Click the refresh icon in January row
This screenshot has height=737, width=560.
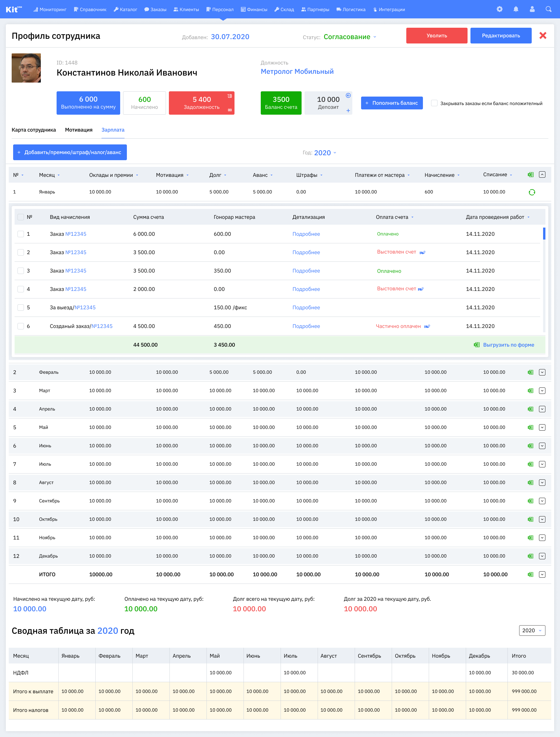pos(532,192)
